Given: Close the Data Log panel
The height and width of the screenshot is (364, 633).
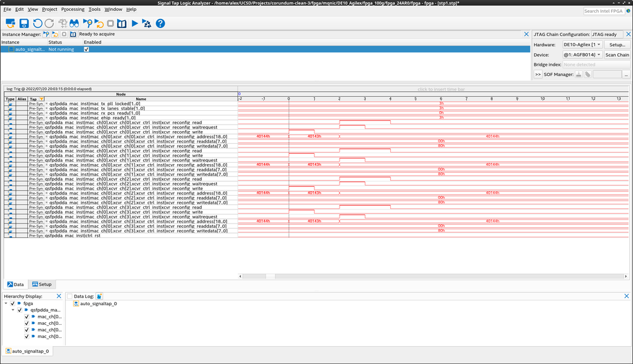Looking at the screenshot, I should point(627,296).
